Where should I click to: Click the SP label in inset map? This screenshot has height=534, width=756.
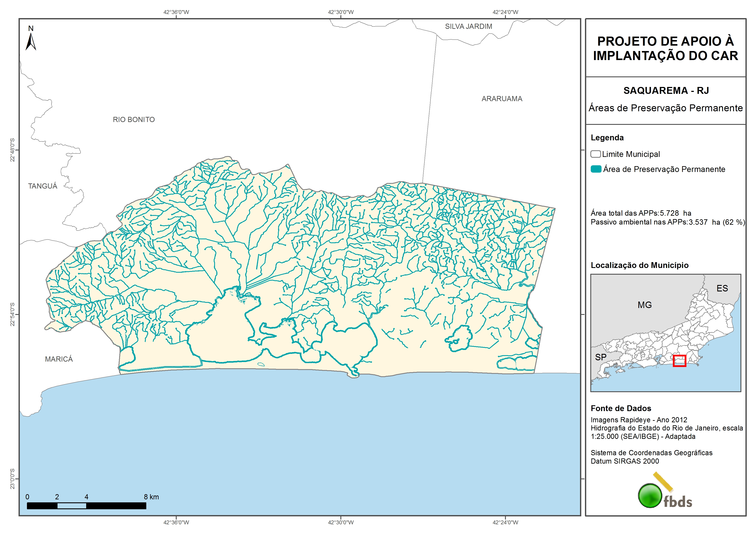pos(601,357)
